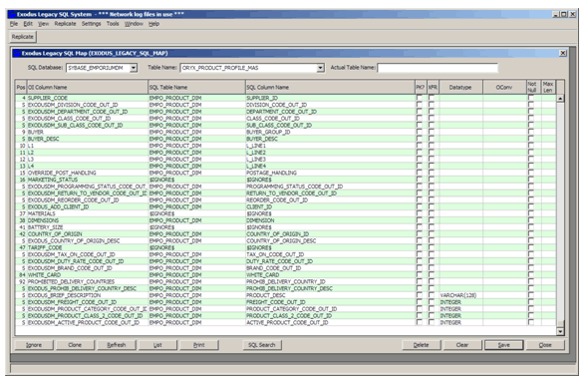Click the BUYER_GROUP_ID SQL column cell
Image resolution: width=588 pixels, height=379 pixels.
[330, 132]
